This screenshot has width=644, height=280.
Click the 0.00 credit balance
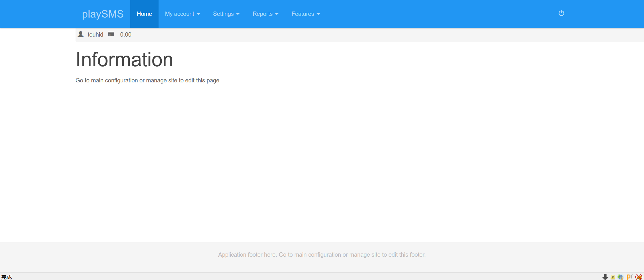click(126, 35)
